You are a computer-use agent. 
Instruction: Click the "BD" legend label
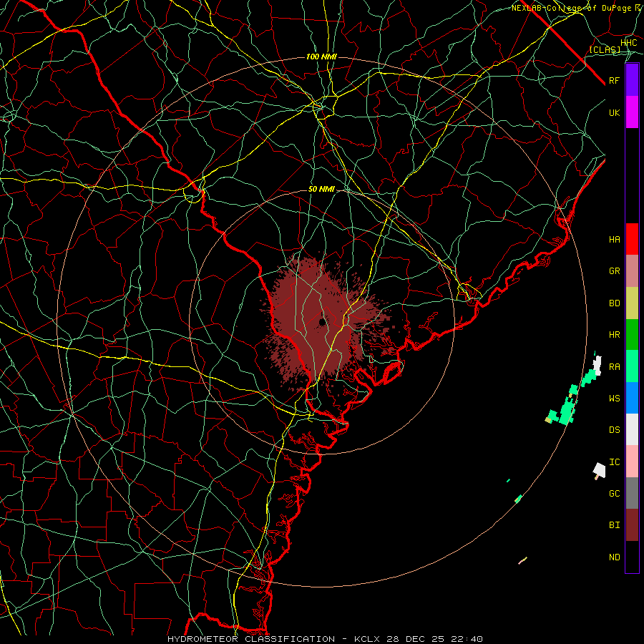(x=614, y=303)
